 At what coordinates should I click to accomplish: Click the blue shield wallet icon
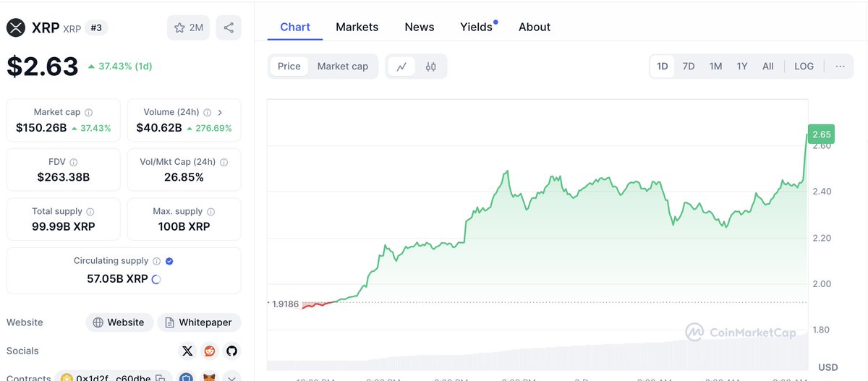coord(186,377)
